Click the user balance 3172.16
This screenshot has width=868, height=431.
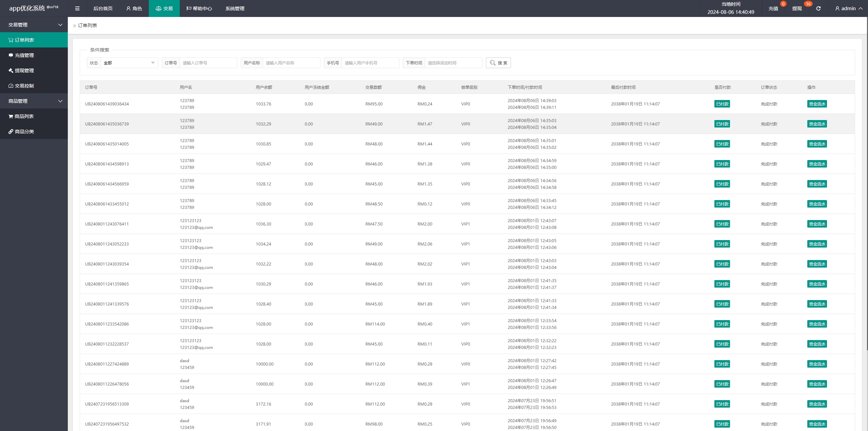(x=263, y=404)
